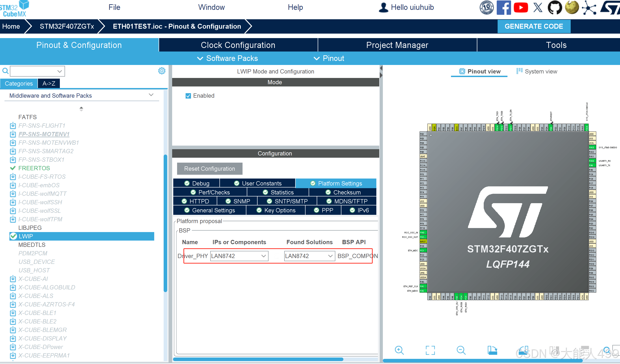Zoom out of the pinout view
The width and height of the screenshot is (620, 364).
[461, 350]
